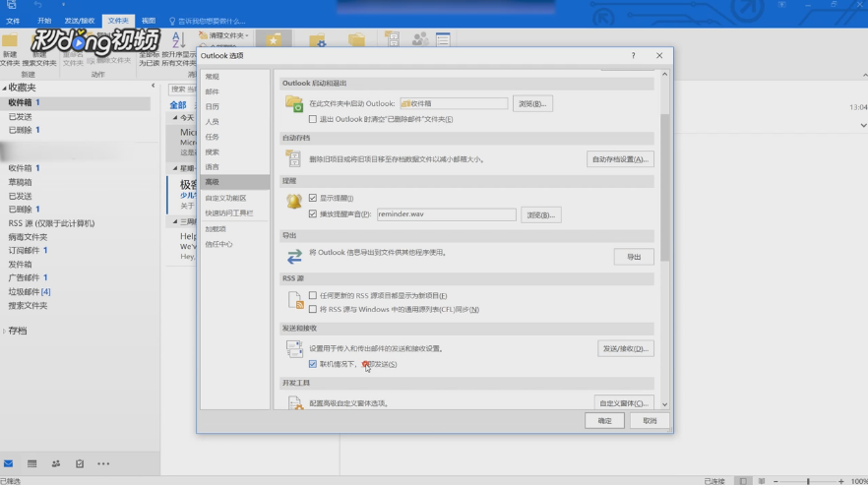Open the Clean Up Folder dropdown arrow

(x=247, y=35)
